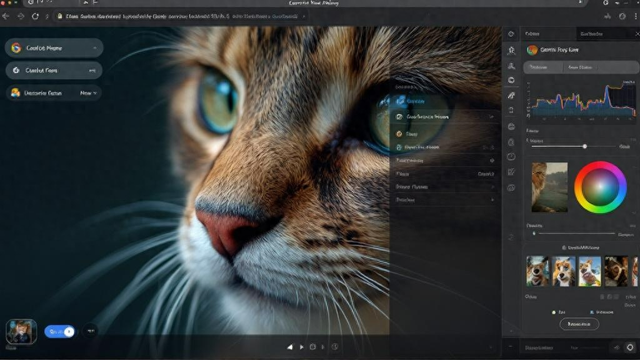Select the preview image left of the color wheel

pyautogui.click(x=549, y=187)
